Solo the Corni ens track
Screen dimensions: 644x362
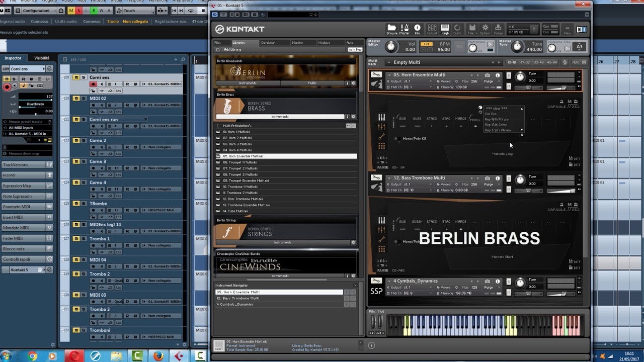click(x=83, y=77)
